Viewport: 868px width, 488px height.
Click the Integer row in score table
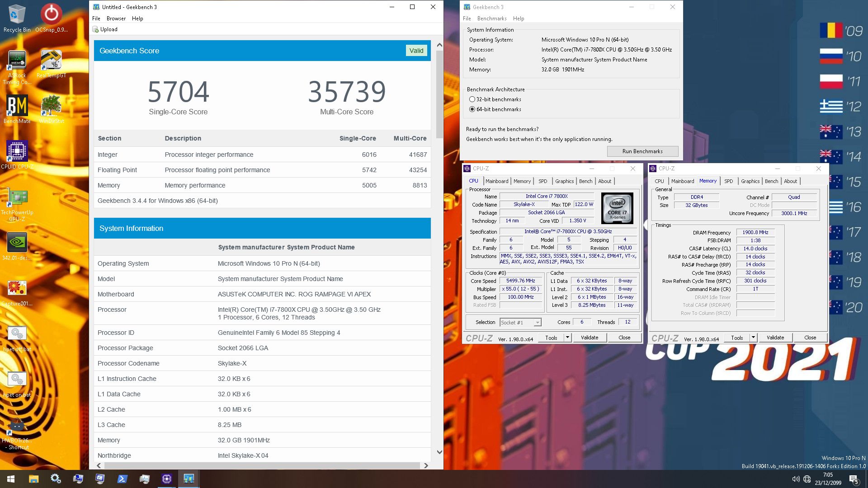262,155
